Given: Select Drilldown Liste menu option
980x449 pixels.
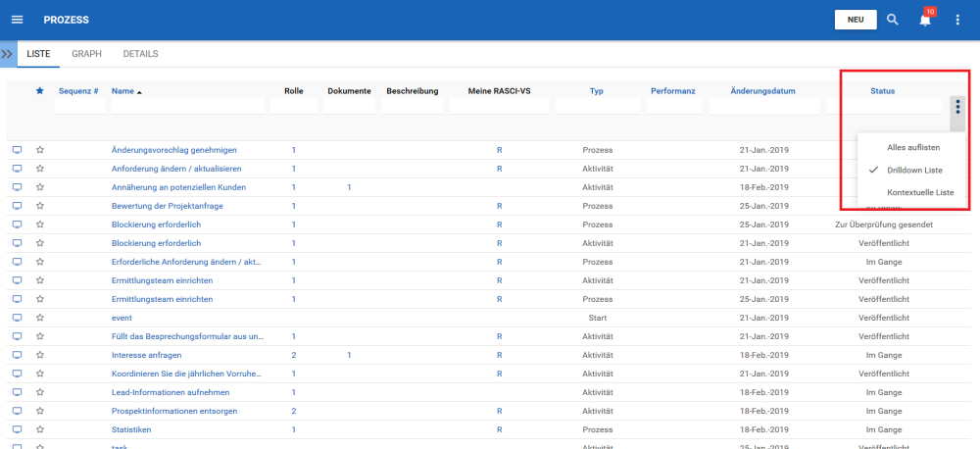Looking at the screenshot, I should (x=913, y=171).
